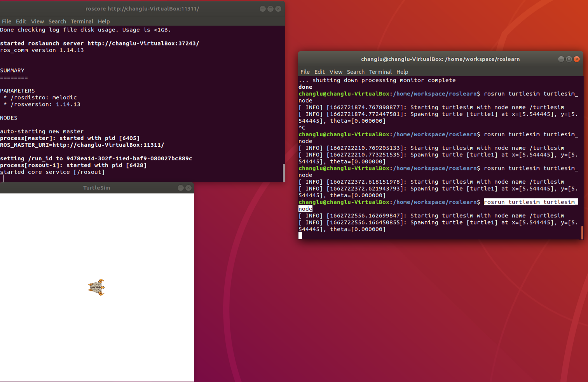Open Search menu in roscore terminal
This screenshot has height=382, width=588.
[x=57, y=21]
